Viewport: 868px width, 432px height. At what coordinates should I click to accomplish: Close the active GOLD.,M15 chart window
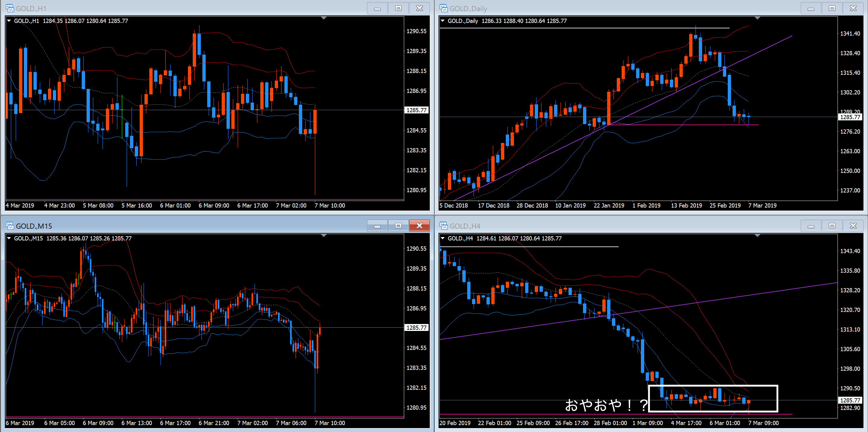point(419,226)
